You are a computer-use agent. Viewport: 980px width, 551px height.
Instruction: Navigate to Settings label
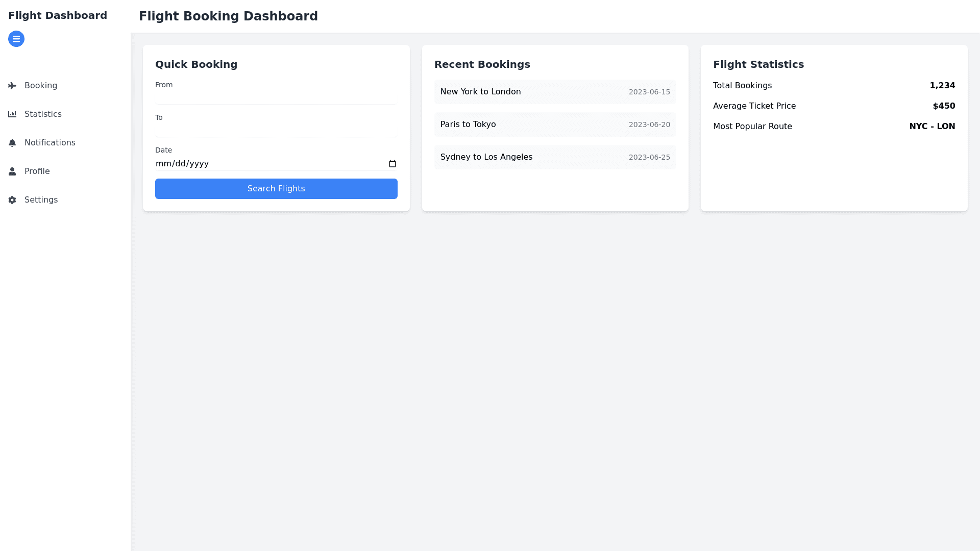41,200
